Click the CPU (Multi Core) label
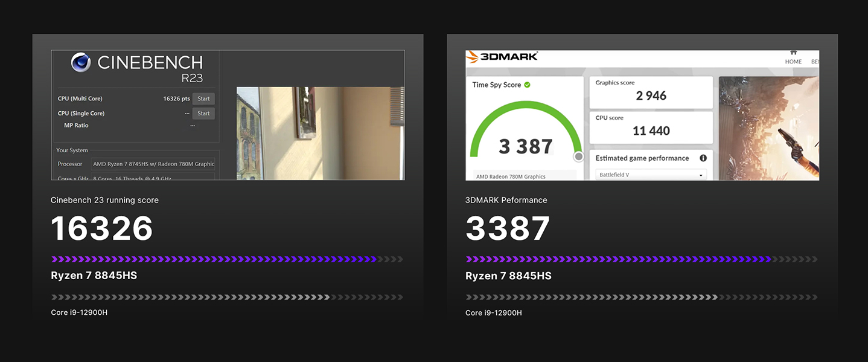This screenshot has width=868, height=362. pos(80,99)
